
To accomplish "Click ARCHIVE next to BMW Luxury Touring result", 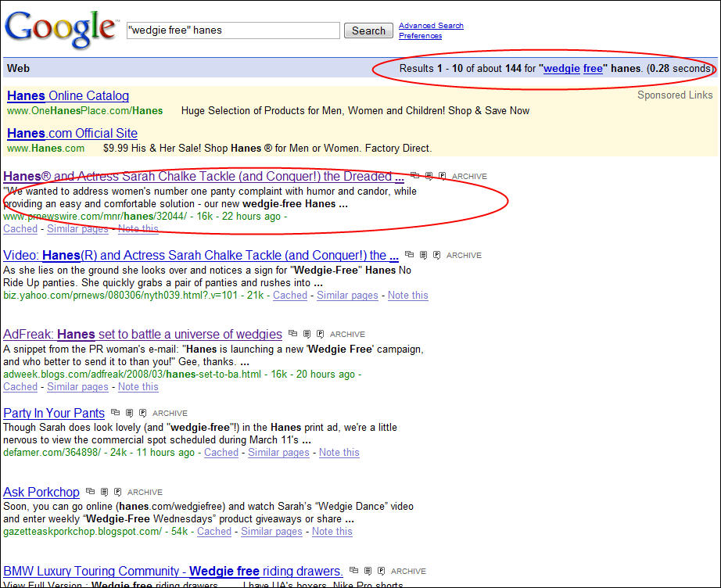I will [408, 571].
